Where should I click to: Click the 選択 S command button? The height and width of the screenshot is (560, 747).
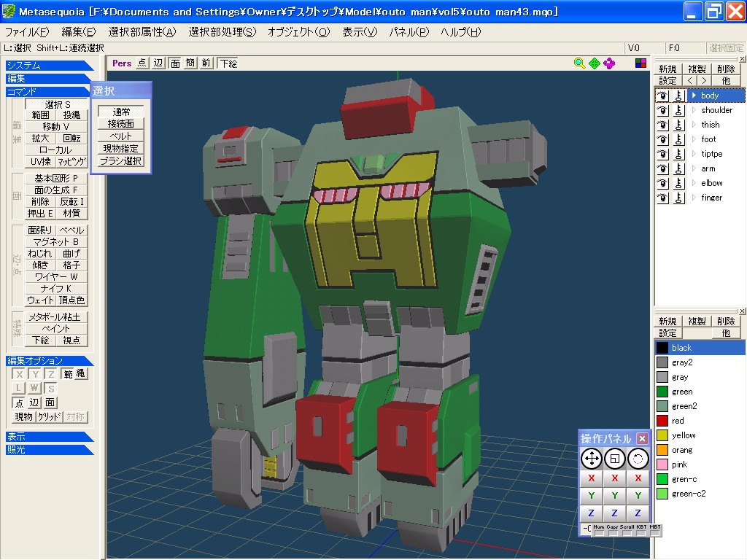point(57,104)
